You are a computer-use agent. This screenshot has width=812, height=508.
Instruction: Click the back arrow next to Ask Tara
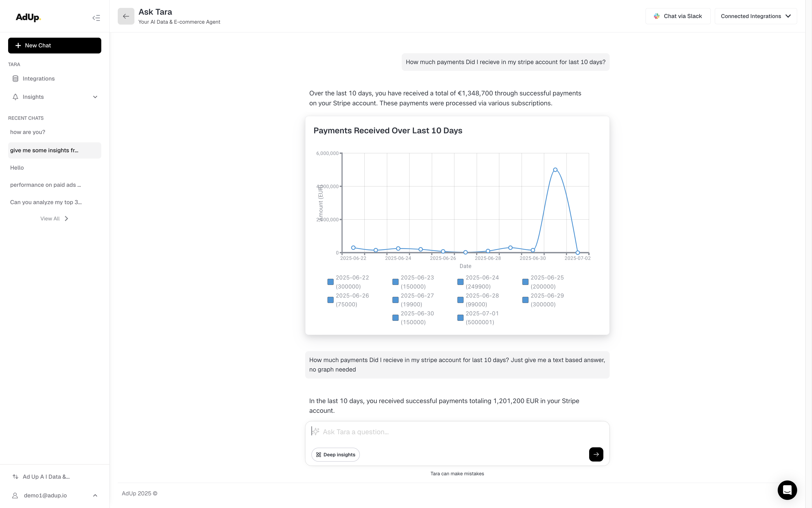(126, 16)
